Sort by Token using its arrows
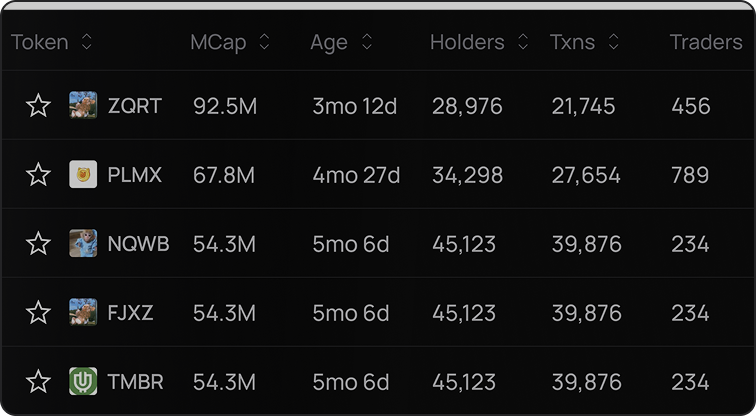This screenshot has height=416, width=756. 86,42
